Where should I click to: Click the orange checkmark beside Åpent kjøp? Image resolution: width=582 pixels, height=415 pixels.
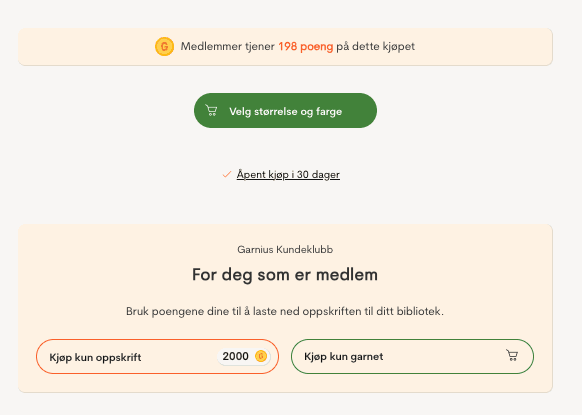click(227, 174)
